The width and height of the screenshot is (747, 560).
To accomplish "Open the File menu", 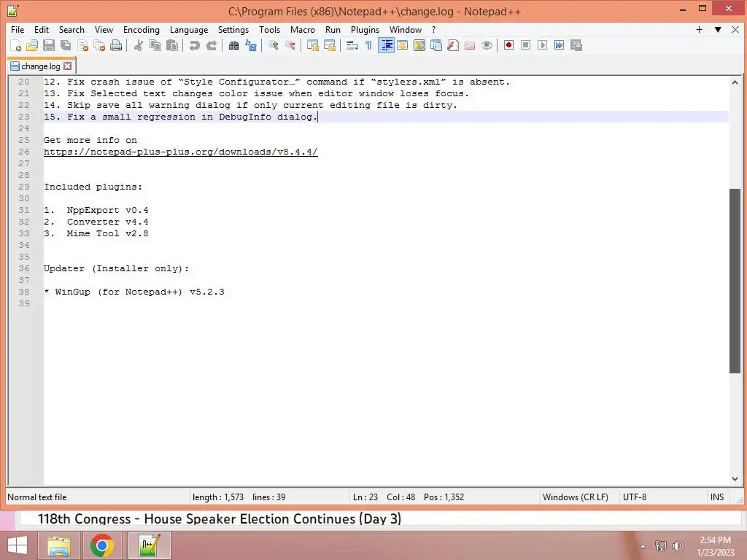I will 18,29.
